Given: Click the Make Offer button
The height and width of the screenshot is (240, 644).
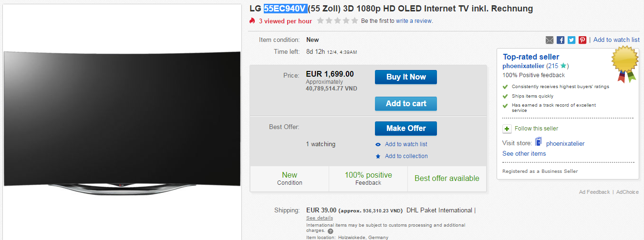Looking at the screenshot, I should coord(406,128).
